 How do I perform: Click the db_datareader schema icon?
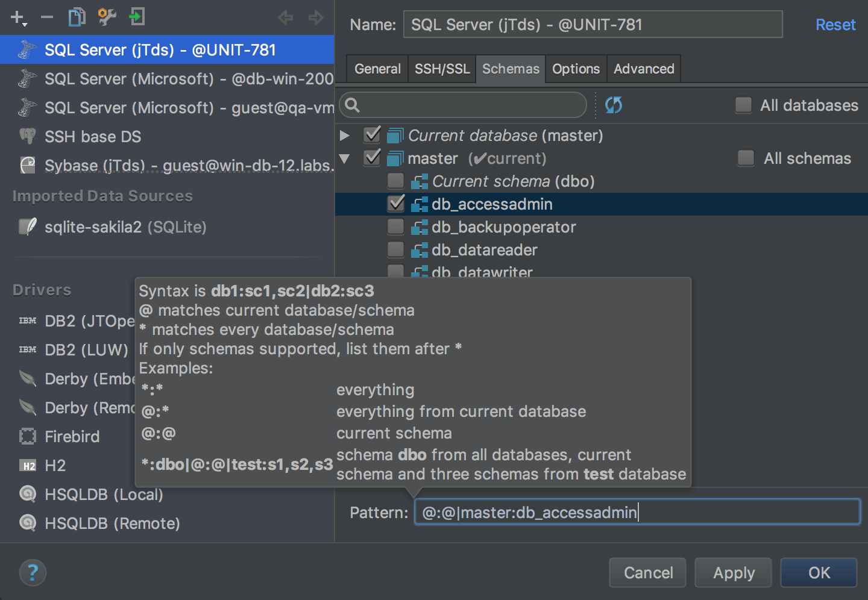point(420,250)
